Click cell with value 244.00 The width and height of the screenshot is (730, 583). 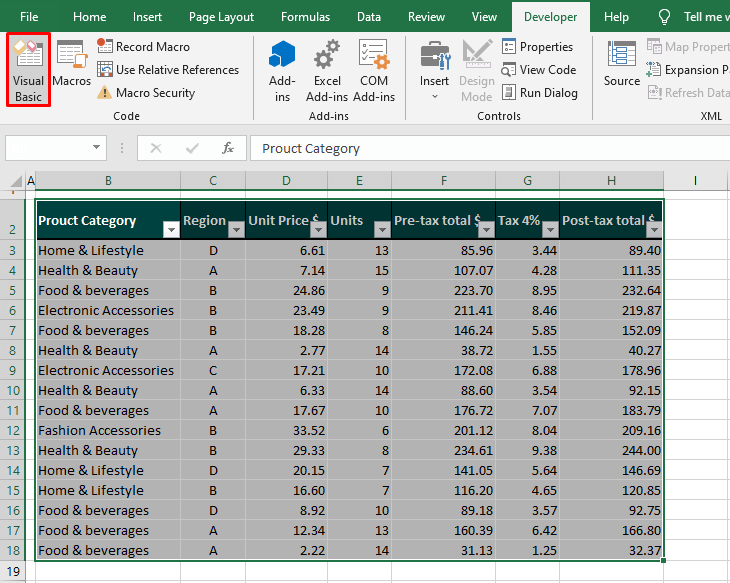pyautogui.click(x=611, y=450)
